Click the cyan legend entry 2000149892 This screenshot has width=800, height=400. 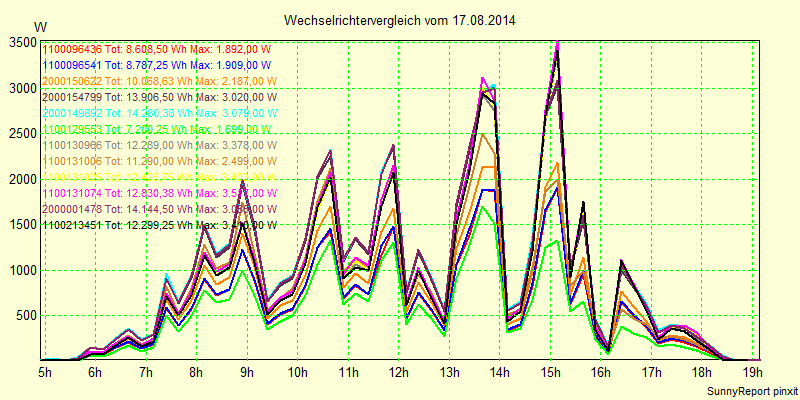[160, 113]
